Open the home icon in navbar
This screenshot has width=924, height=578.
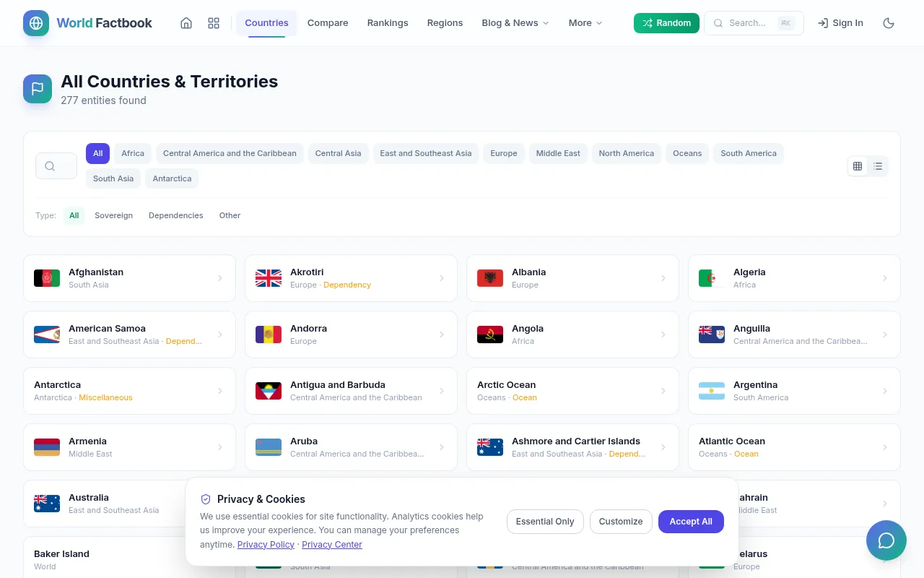pos(186,23)
